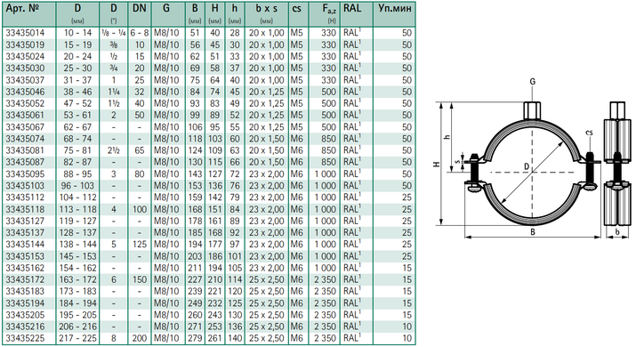
Task: Select article number 33435046
Action: click(x=25, y=92)
